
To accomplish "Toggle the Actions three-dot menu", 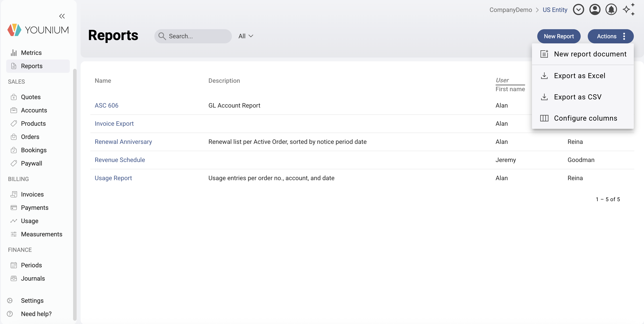I will click(x=624, y=36).
